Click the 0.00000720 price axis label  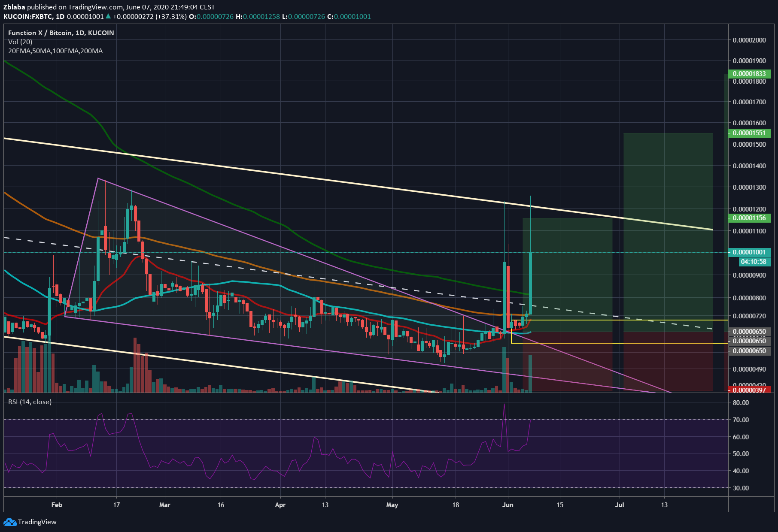[x=749, y=316]
